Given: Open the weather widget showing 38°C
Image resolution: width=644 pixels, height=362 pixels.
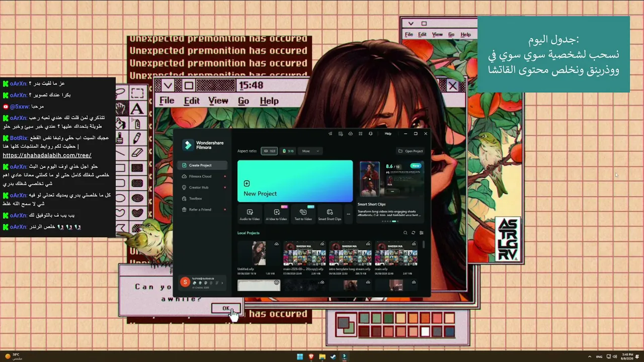Looking at the screenshot, I should pos(12,356).
